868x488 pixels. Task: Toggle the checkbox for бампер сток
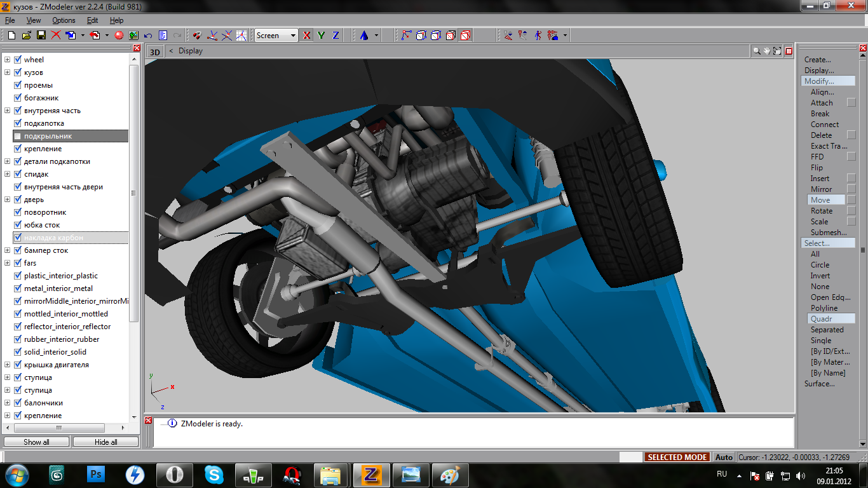click(x=18, y=250)
